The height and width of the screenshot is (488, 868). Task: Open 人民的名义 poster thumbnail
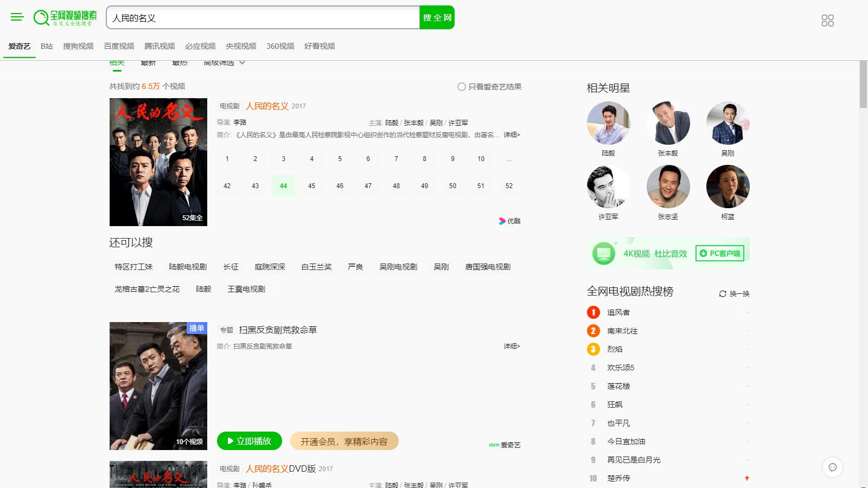click(158, 162)
